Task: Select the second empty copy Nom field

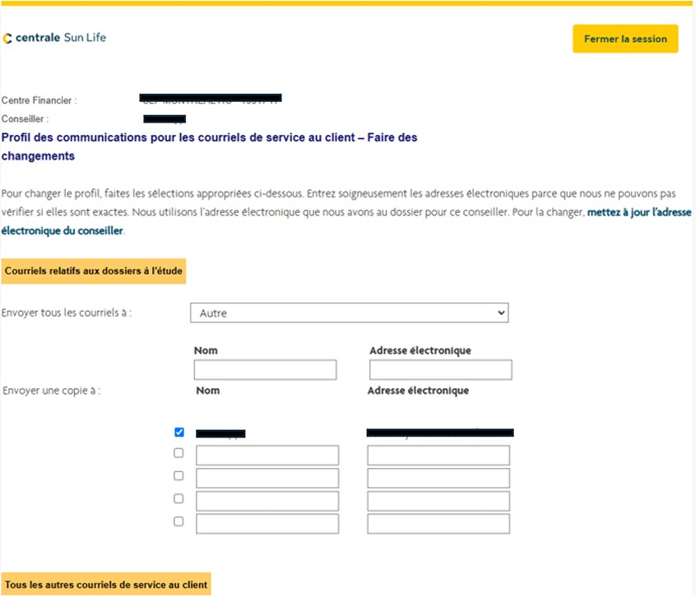Action: [267, 478]
